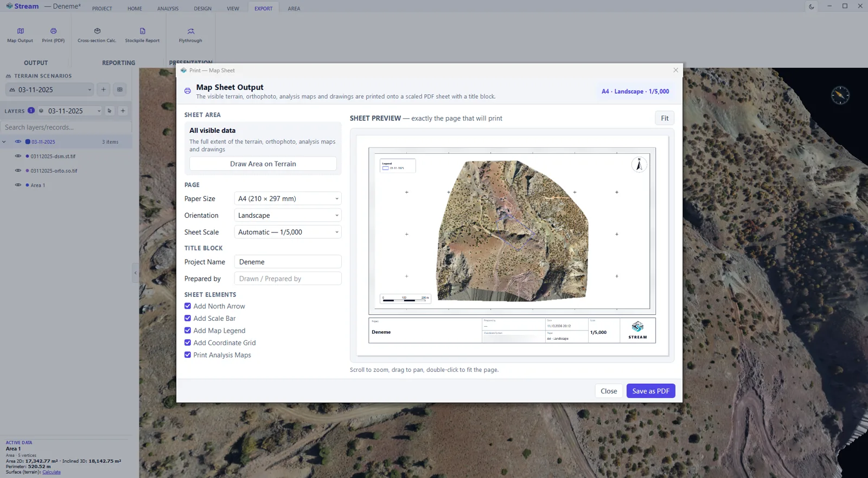Launch the Flythrough presentation tool

click(190, 35)
